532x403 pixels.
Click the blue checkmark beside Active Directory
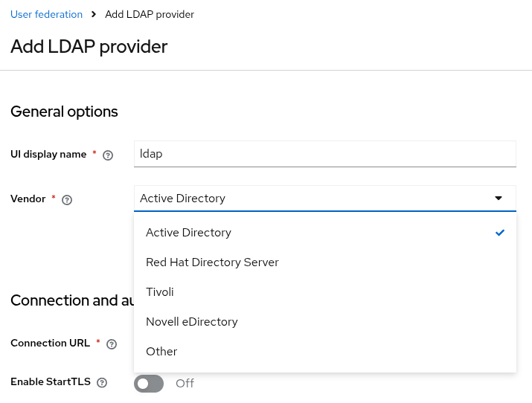click(500, 233)
